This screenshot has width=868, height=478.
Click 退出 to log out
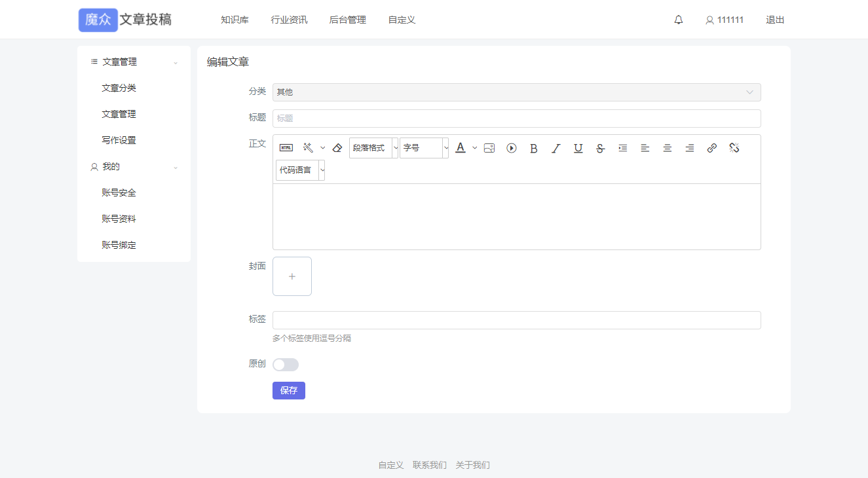point(775,20)
